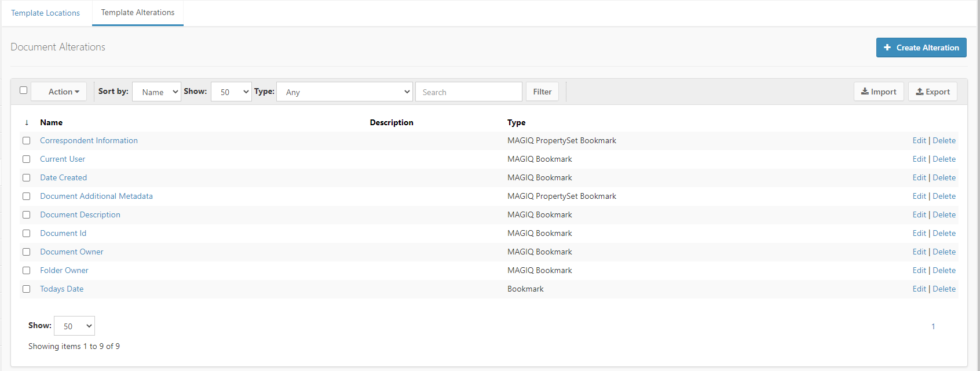Toggle the select-all checkbox in toolbar
980x371 pixels.
point(24,90)
